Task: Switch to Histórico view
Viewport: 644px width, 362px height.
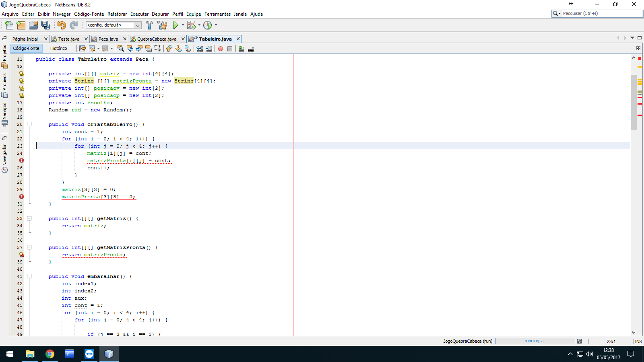Action: click(x=58, y=48)
